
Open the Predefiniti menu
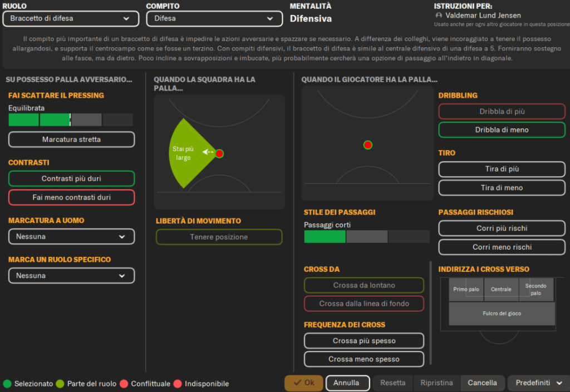(x=538, y=383)
